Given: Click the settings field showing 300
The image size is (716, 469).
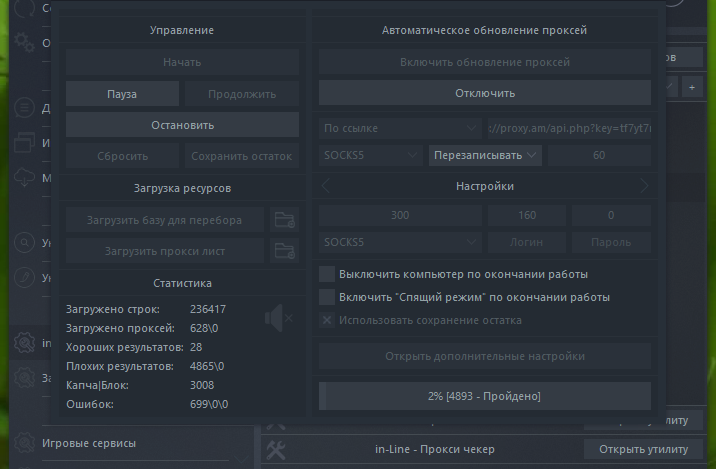Looking at the screenshot, I should [x=400, y=215].
